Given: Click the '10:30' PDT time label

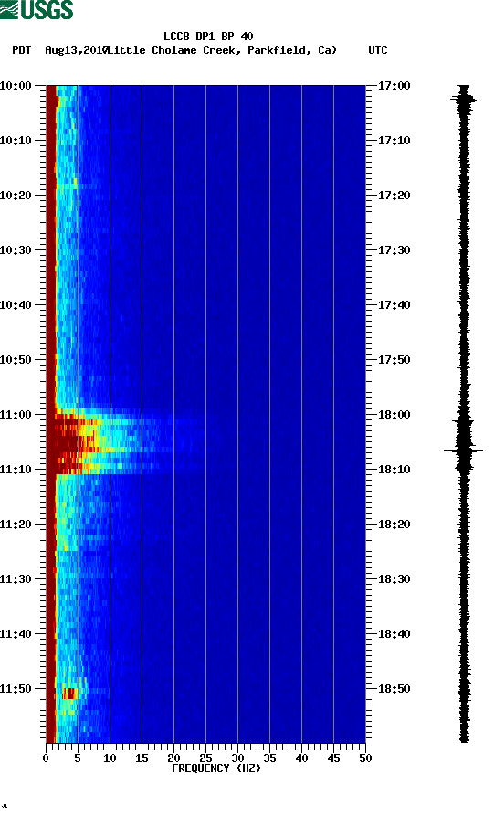Looking at the screenshot, I should coord(16,250).
